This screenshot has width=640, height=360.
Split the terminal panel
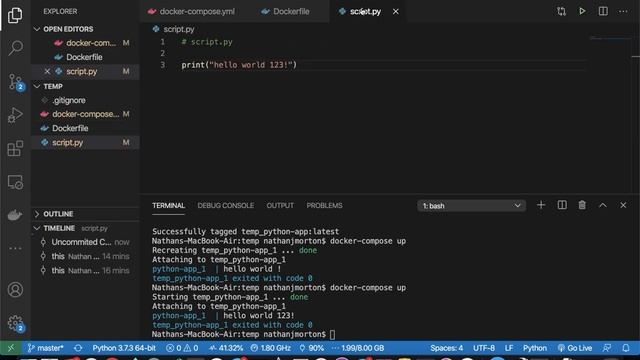(562, 205)
